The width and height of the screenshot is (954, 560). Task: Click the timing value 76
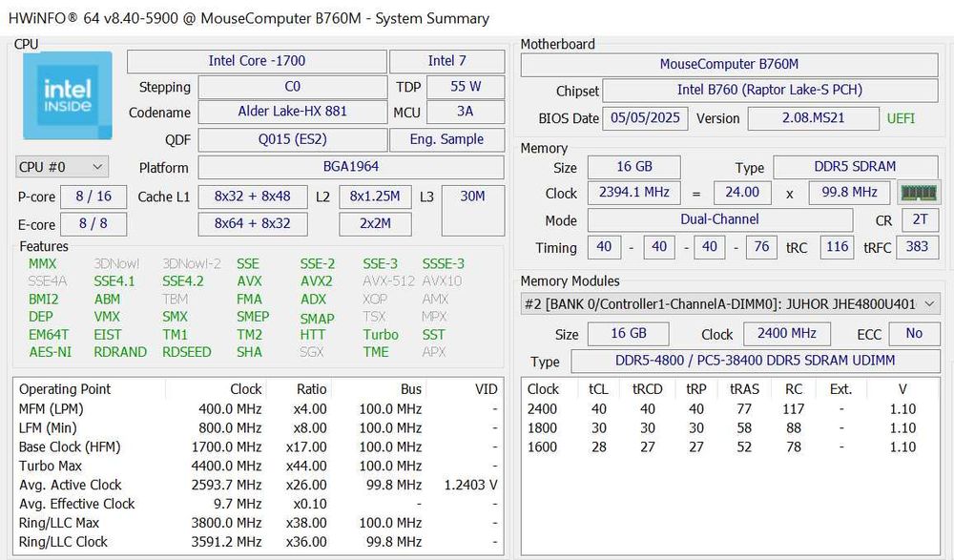click(x=761, y=247)
